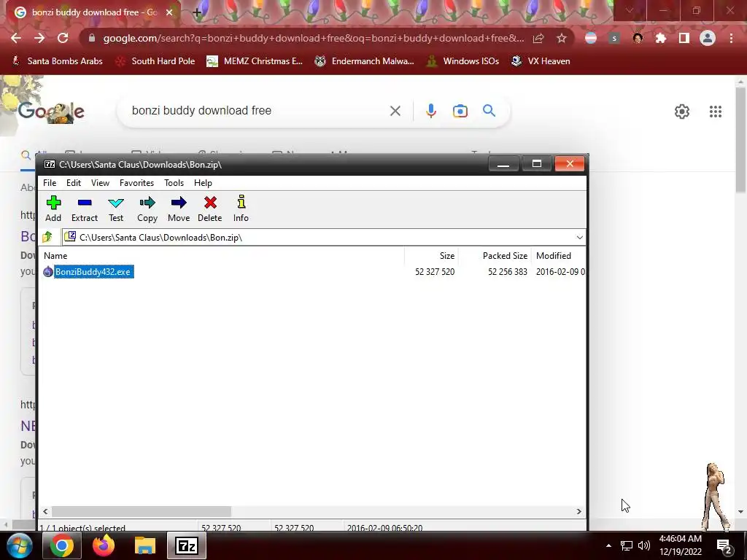Open the Chrome profile avatar
Viewport: 747px width, 560px height.
pos(708,38)
